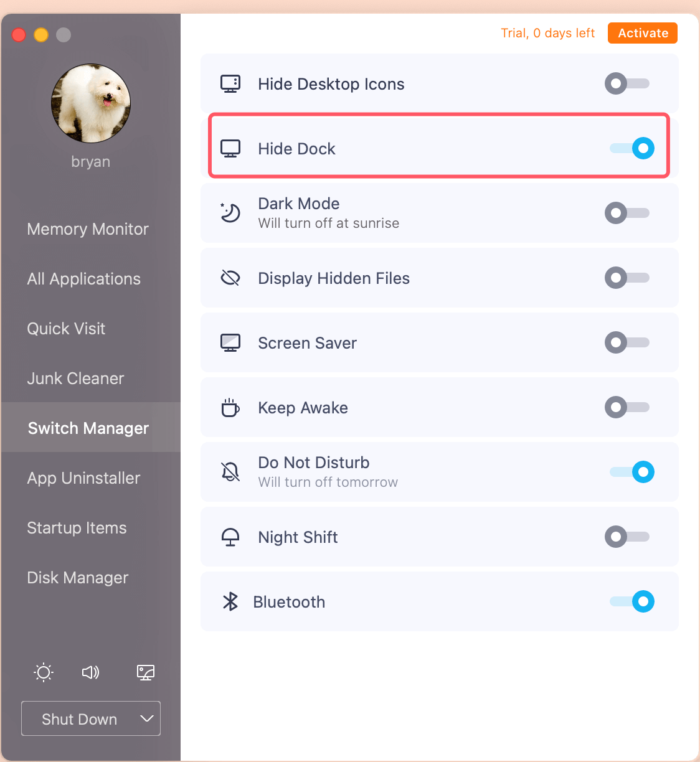The height and width of the screenshot is (762, 700).
Task: Expand the Shut Down dropdown arrow
Action: [147, 718]
